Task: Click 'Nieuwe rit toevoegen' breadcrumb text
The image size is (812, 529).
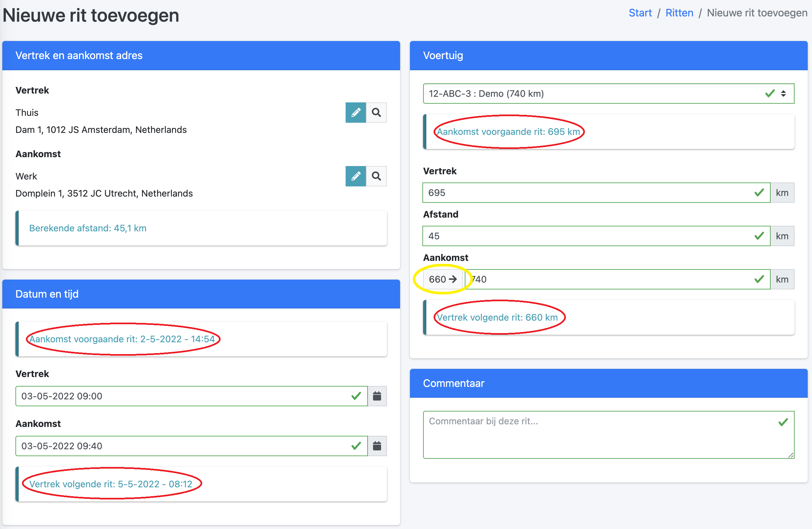Action: coord(757,13)
